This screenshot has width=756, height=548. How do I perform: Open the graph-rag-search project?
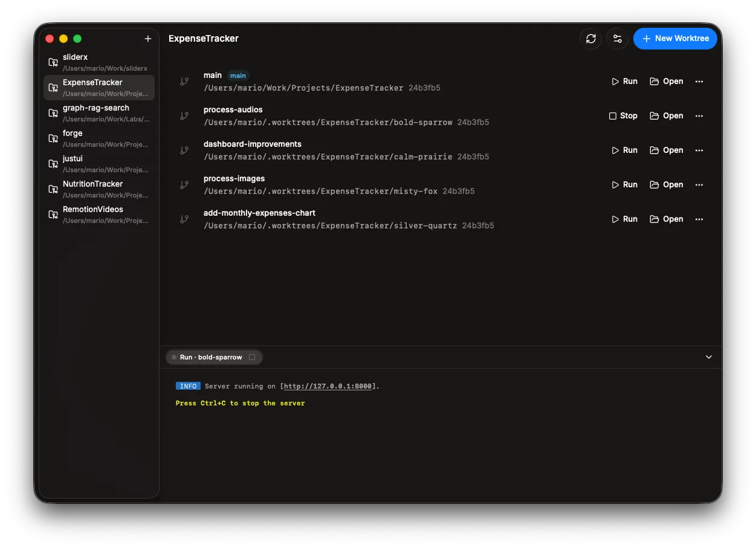[99, 113]
